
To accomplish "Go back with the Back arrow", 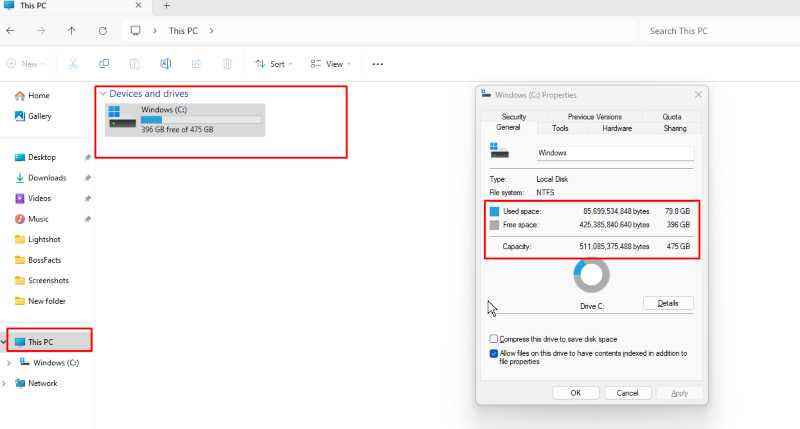I will click(10, 31).
